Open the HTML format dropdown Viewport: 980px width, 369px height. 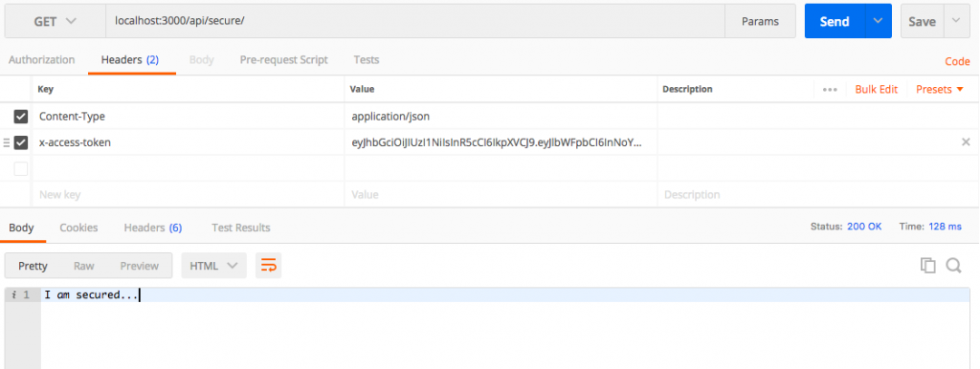[213, 266]
